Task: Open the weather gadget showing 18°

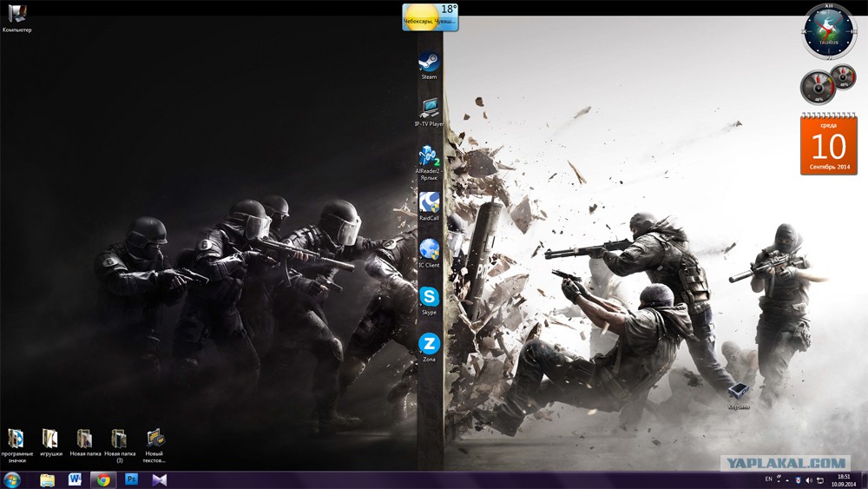Action: pyautogui.click(x=431, y=17)
